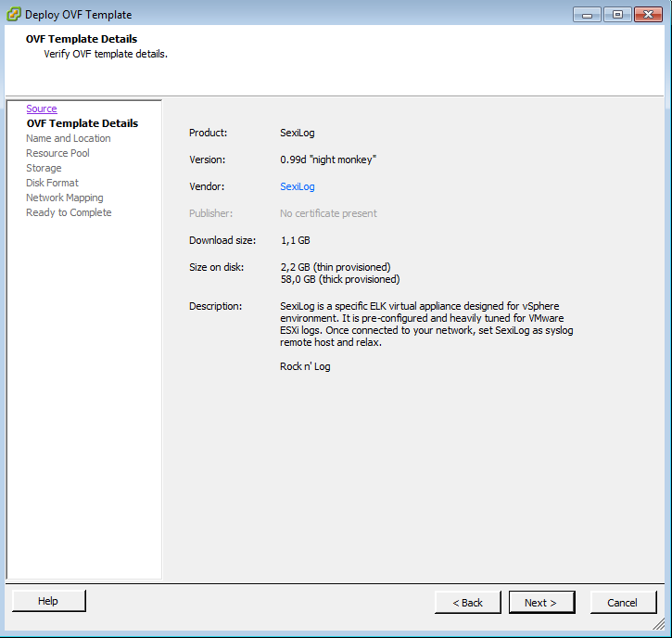
Task: Click the vSphere icon in title bar
Action: pyautogui.click(x=13, y=14)
